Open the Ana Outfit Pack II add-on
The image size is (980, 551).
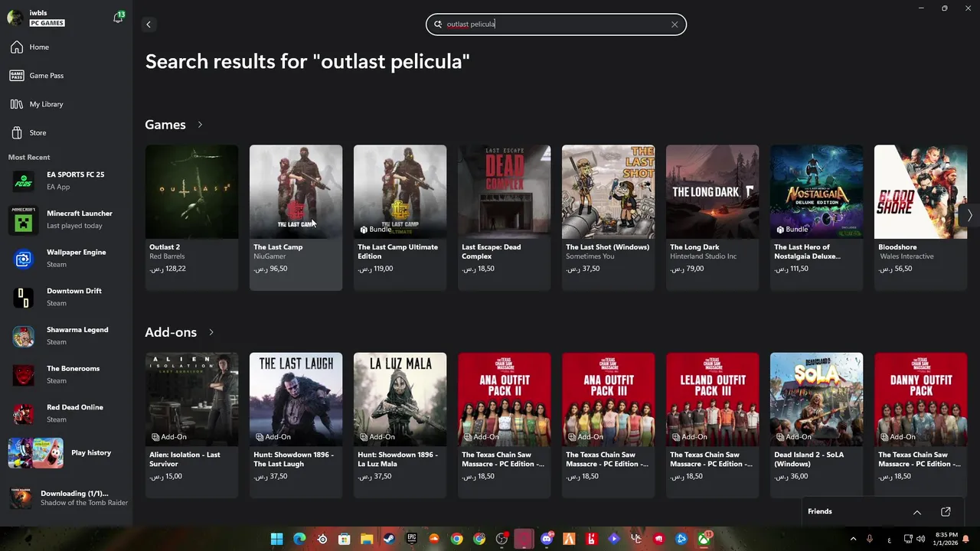click(504, 425)
